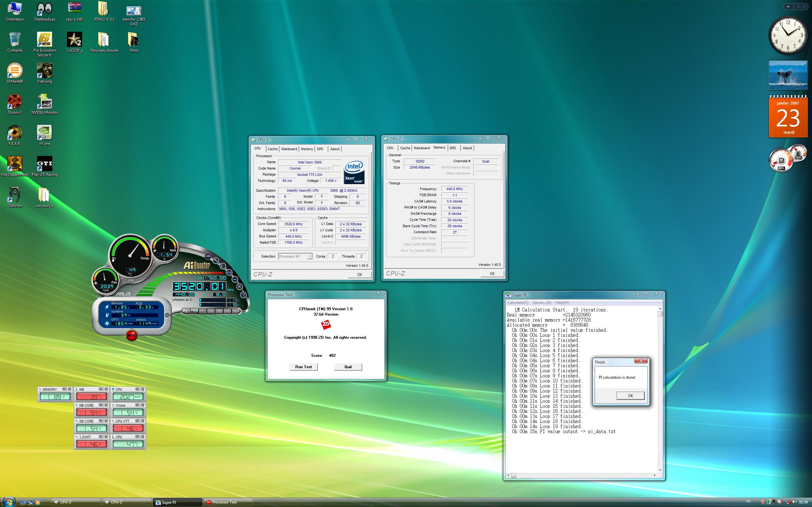
Task: Switch to the SPD tab in the right CPU-Z window
Action: (x=452, y=148)
